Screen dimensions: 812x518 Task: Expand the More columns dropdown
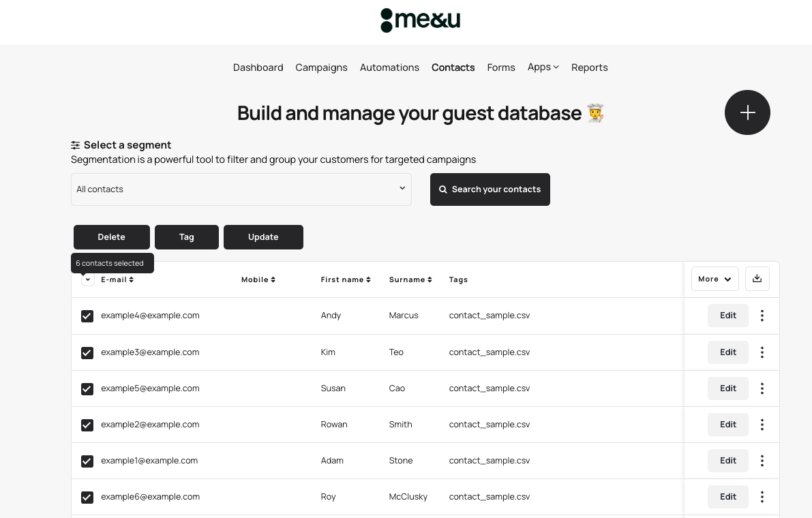click(715, 279)
